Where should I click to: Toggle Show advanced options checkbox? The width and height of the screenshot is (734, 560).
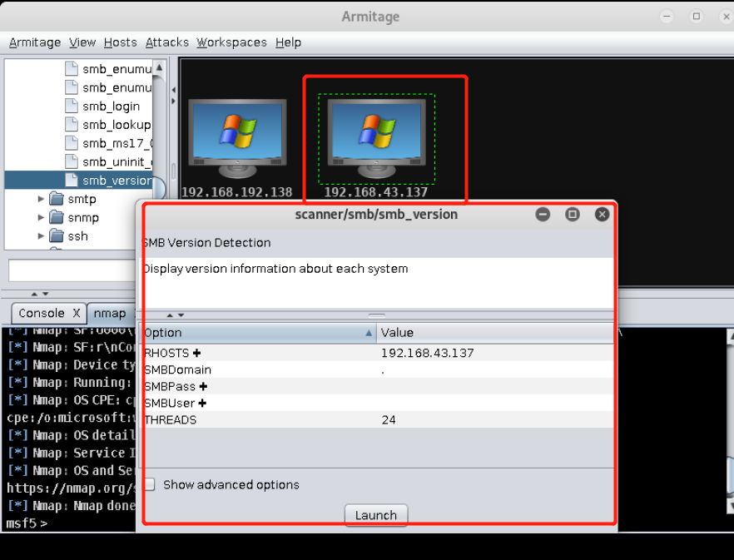[x=150, y=484]
